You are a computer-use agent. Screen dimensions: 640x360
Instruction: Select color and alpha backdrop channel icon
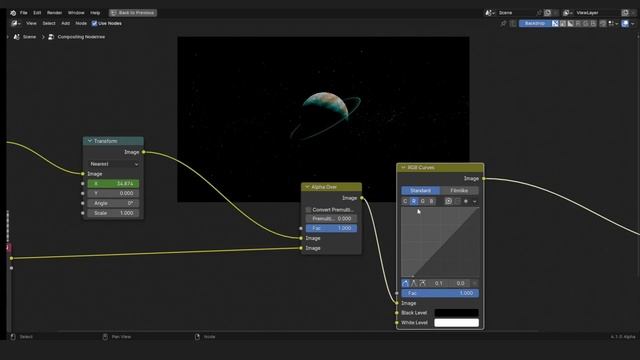[555, 23]
